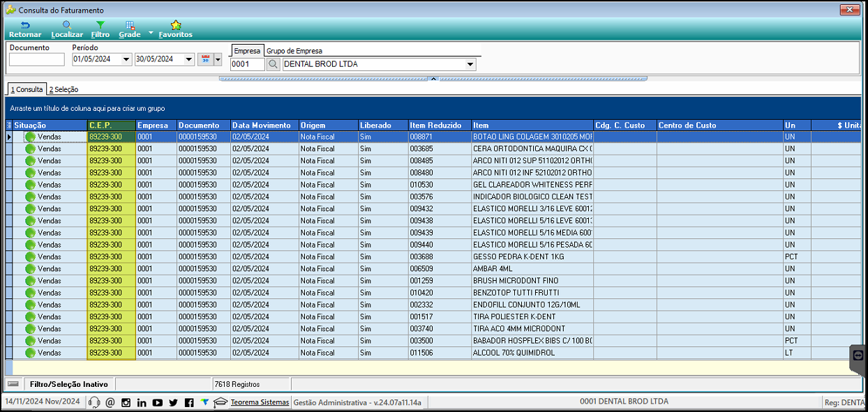Sort by the Situação column header
868x412 pixels.
click(50, 125)
